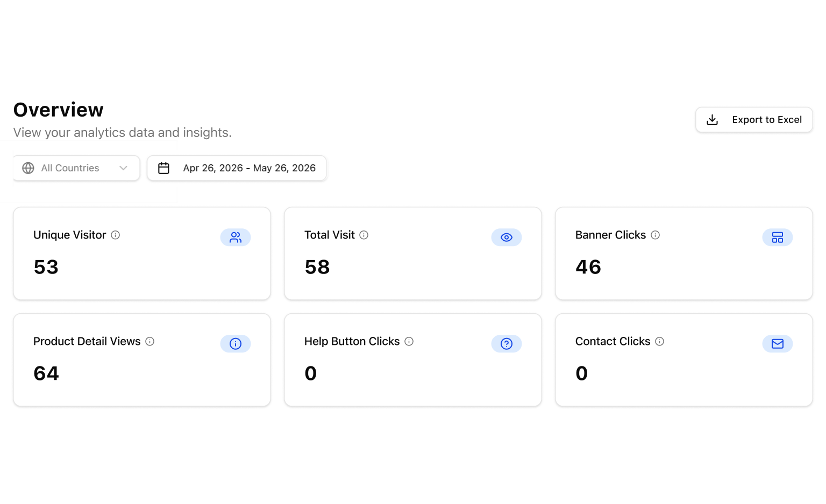Viewport: 826px width, 504px height.
Task: Click the Contact Clicks envelope icon badge
Action: click(778, 343)
